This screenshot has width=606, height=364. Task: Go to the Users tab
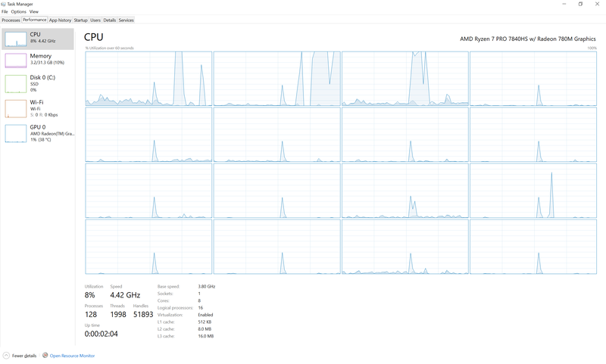coord(95,20)
